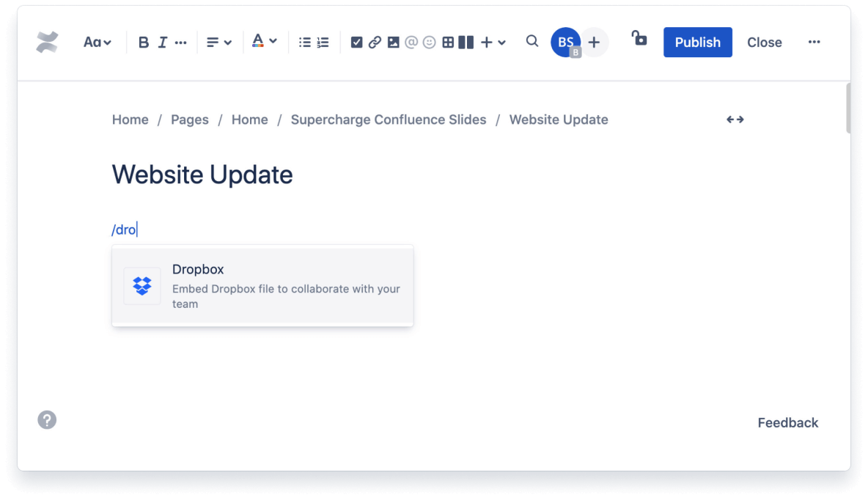Screen dimensions: 868x500
Task: Click the Website Update page title
Action: [x=202, y=175]
